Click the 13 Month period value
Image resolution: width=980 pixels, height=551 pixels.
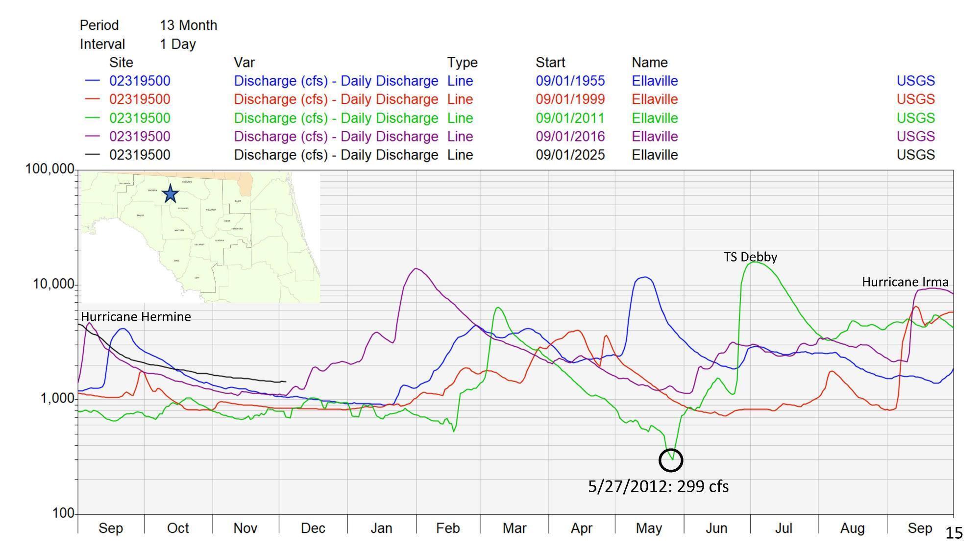188,25
